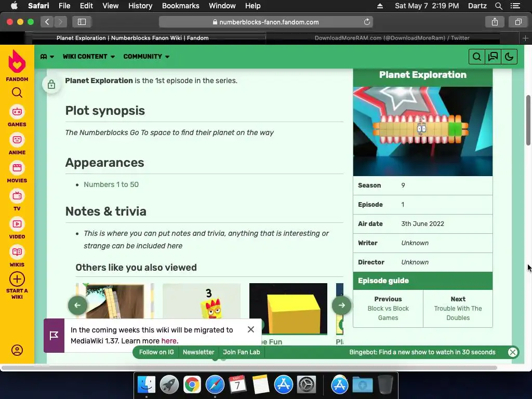The width and height of the screenshot is (532, 399).
Task: Toggle the Safari sidebar button
Action: (82, 22)
